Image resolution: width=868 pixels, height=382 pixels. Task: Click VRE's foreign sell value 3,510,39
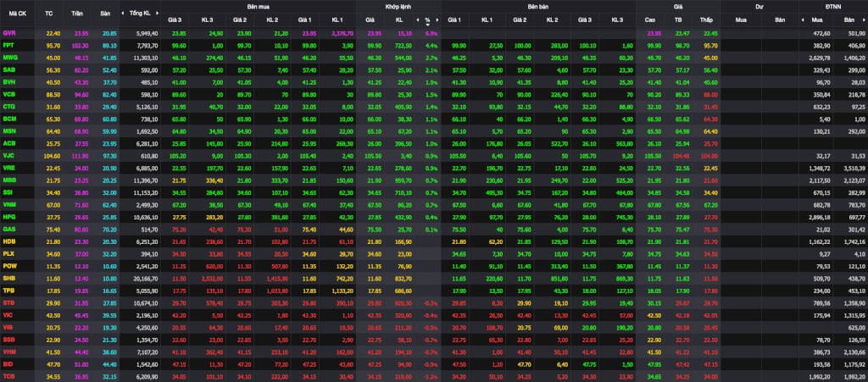(854, 168)
